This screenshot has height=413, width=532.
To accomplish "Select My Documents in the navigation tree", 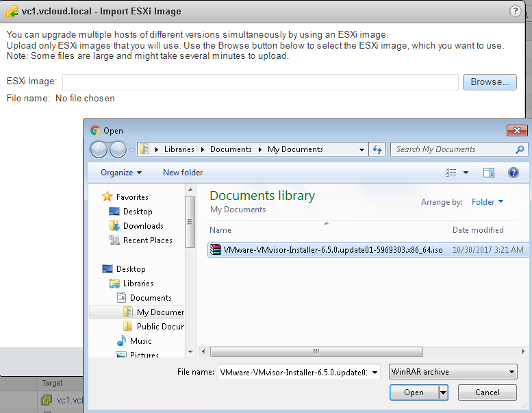I will point(160,312).
